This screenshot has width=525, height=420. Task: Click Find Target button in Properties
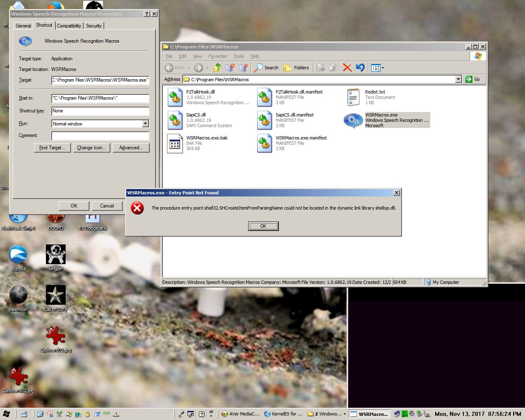(x=52, y=148)
